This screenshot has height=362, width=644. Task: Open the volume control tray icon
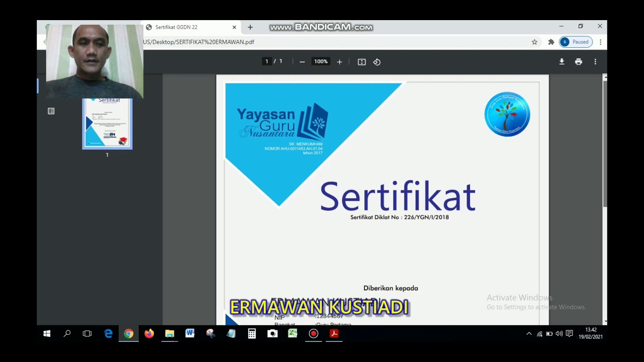[559, 333]
